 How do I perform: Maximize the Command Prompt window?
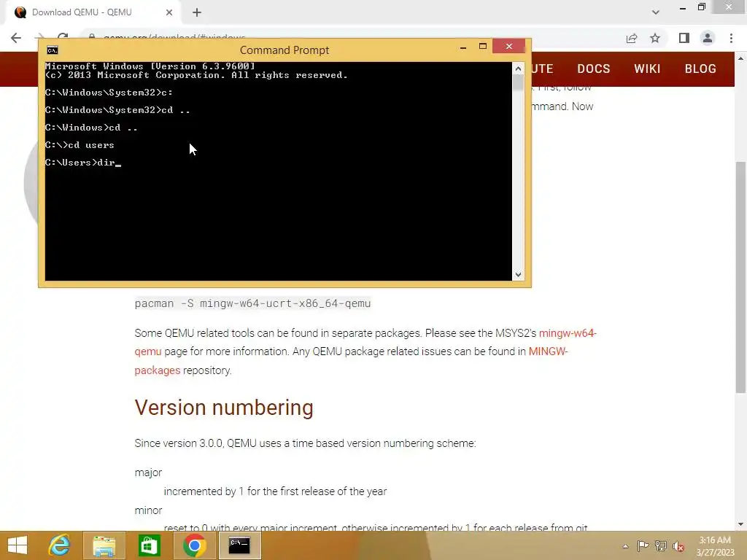[483, 46]
